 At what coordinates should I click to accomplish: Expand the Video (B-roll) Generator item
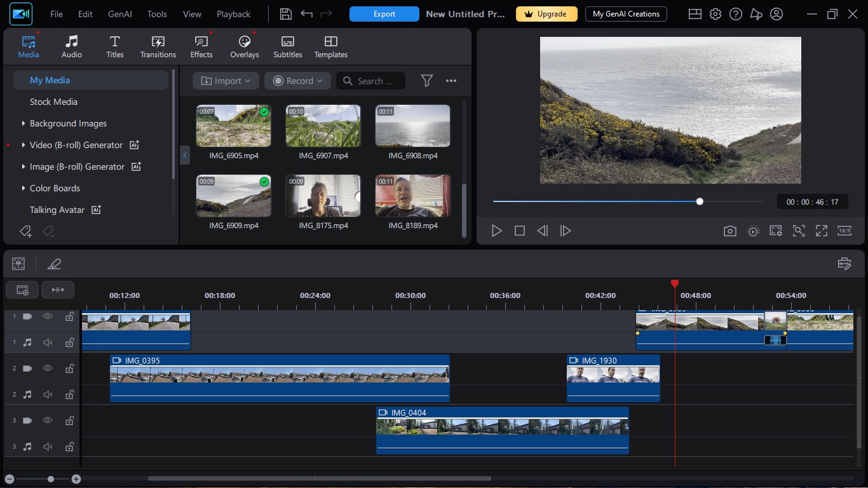tap(24, 145)
